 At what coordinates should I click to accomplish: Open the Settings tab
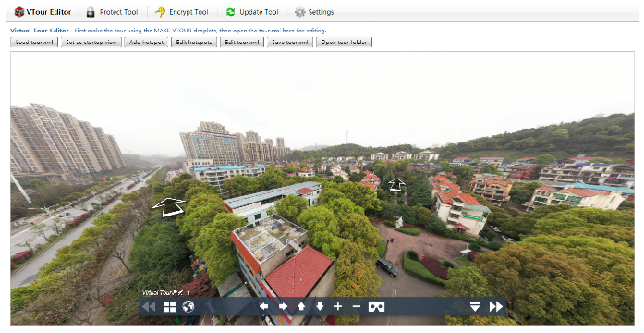click(314, 12)
